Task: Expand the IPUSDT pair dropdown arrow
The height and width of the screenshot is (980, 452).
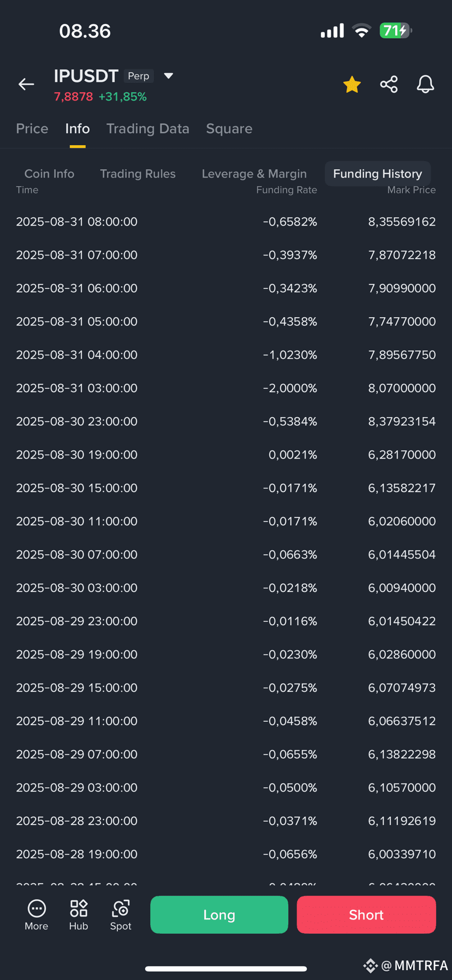Action: (169, 76)
